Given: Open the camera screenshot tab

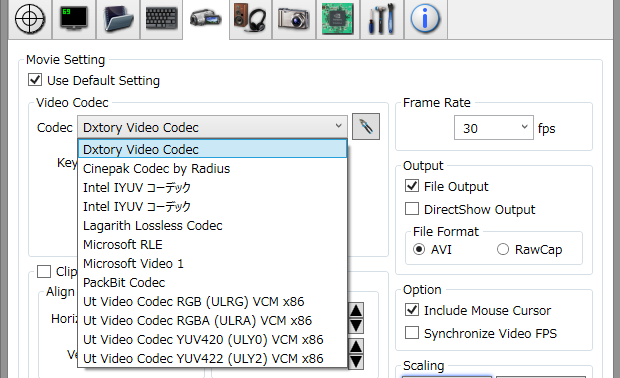Looking at the screenshot, I should [x=294, y=19].
